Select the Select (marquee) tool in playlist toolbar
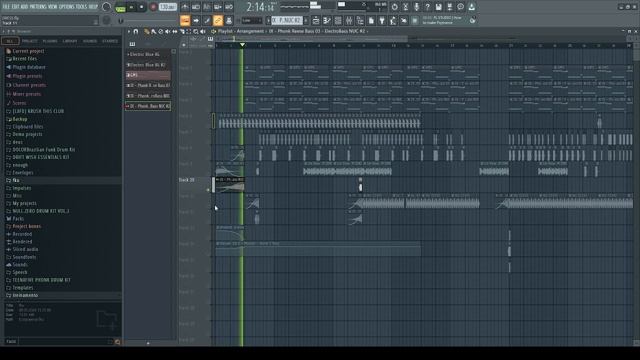The width and height of the screenshot is (640, 360). pos(189,31)
